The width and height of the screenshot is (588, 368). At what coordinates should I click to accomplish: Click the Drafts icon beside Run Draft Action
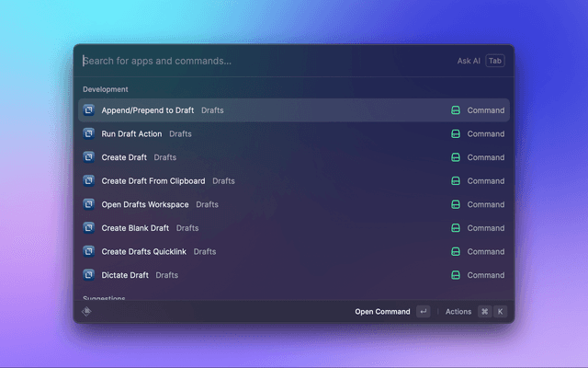click(x=89, y=133)
